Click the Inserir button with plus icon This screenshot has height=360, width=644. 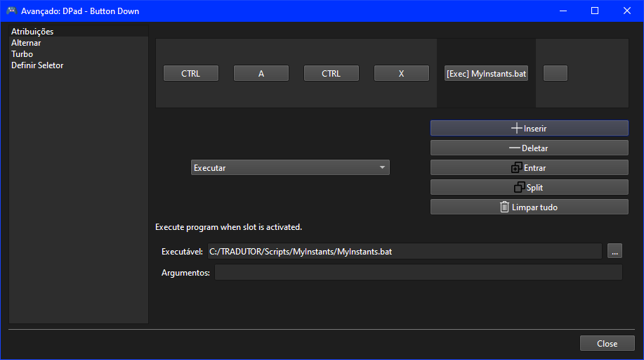(x=529, y=128)
